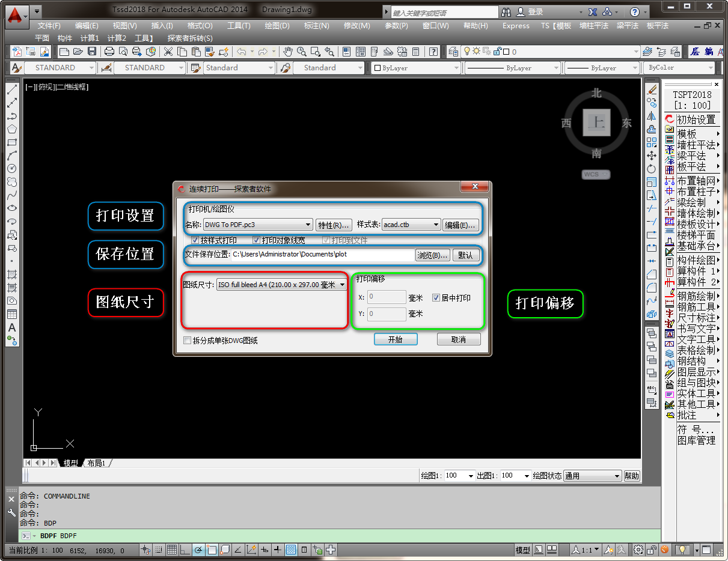Disable 居中打印 checkbox

coord(436,298)
